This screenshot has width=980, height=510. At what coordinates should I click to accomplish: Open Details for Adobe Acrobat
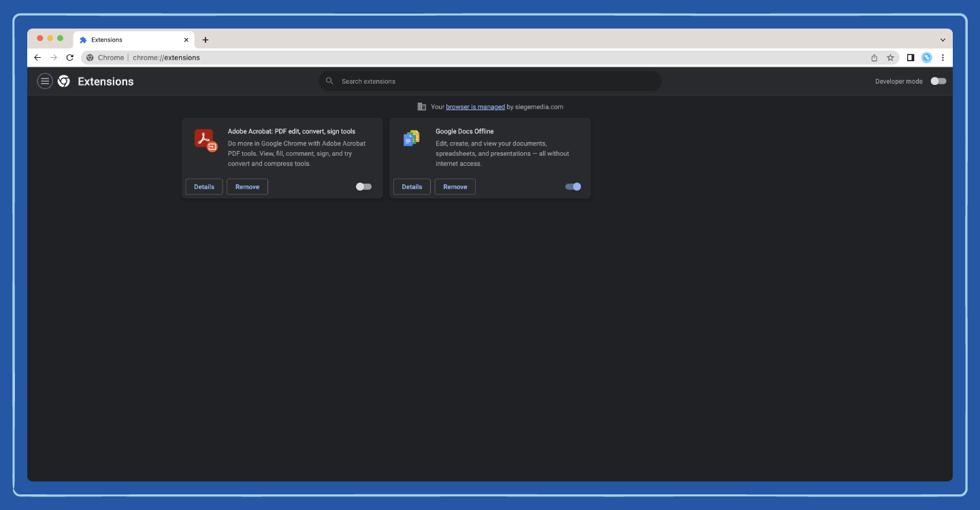click(x=203, y=186)
